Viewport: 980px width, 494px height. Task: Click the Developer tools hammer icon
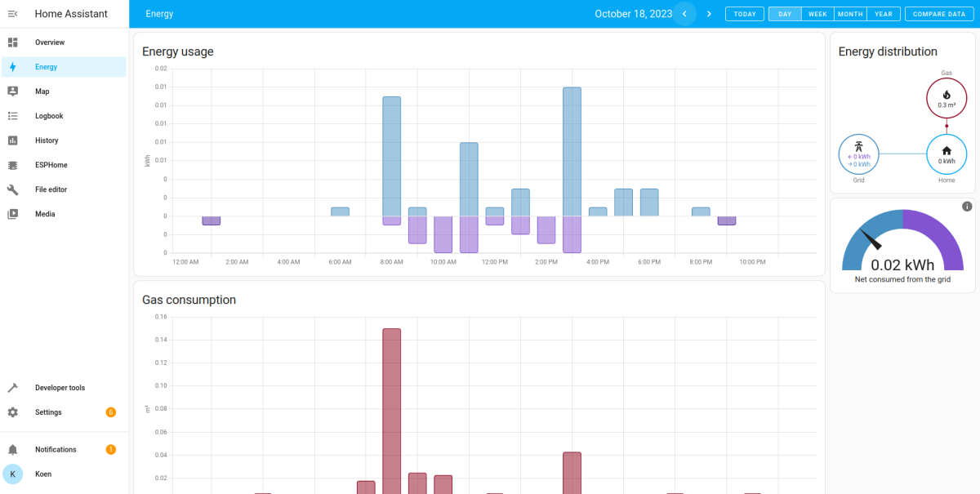point(13,388)
